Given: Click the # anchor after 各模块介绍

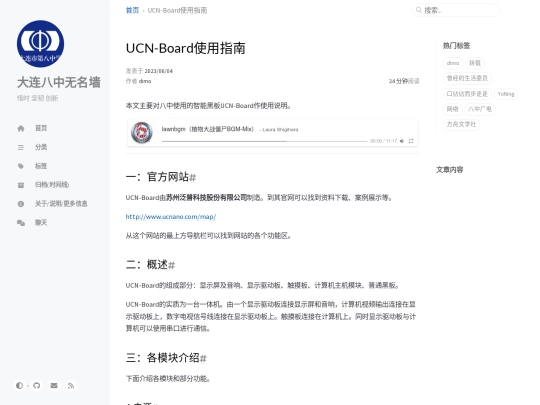Looking at the screenshot, I should [x=203, y=359].
